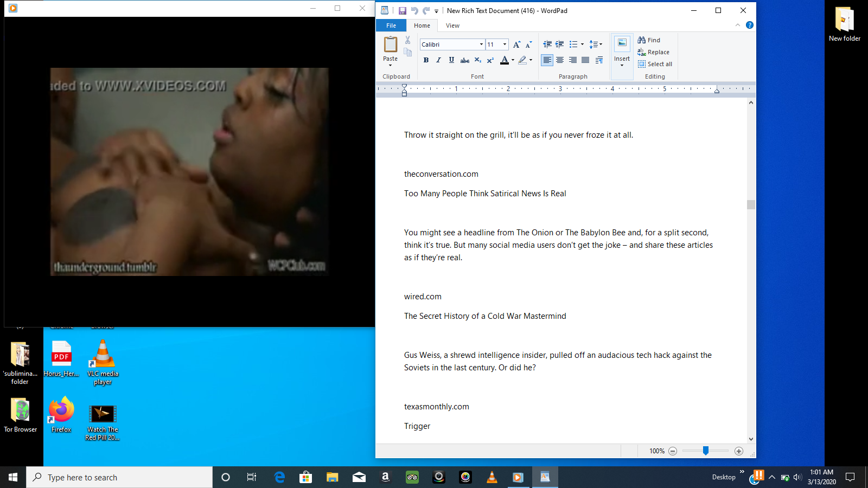868x488 pixels.
Task: Click the zoom in plus button
Action: click(739, 451)
